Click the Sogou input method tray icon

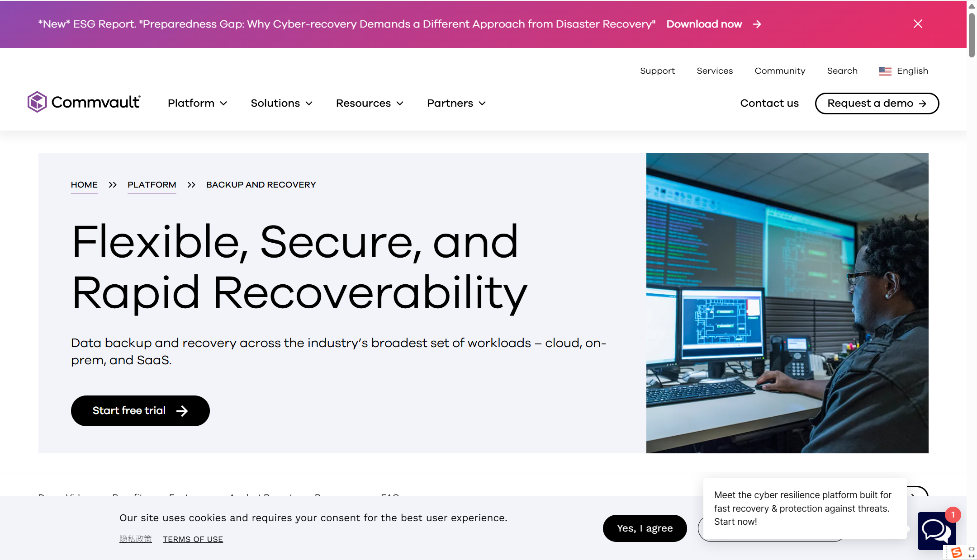(x=956, y=552)
